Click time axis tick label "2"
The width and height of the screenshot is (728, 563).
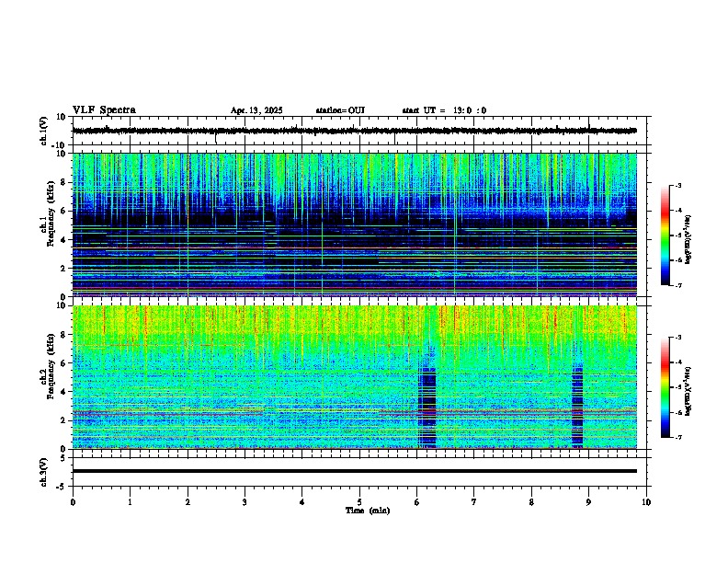188,502
